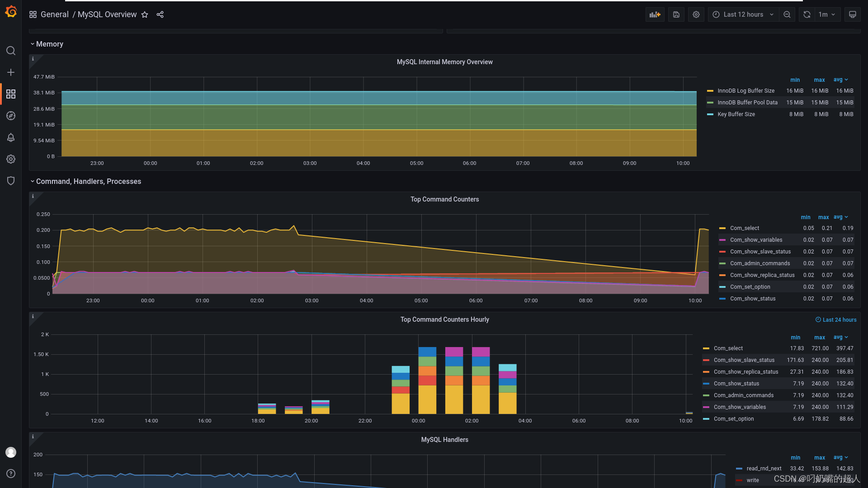Open the MySQL Handlers panel title menu

[444, 440]
